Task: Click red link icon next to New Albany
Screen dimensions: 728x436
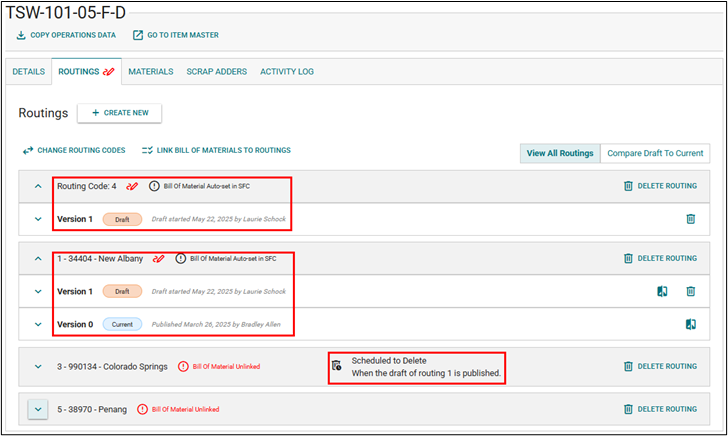Action: pos(158,258)
